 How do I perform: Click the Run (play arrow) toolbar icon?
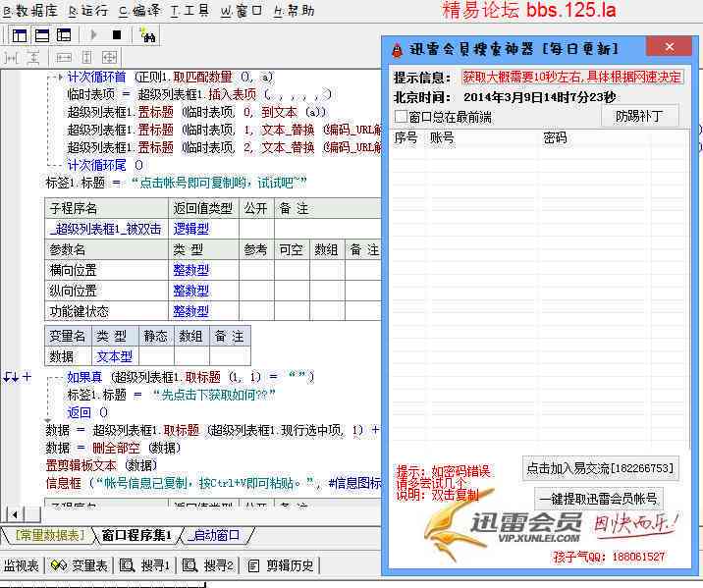93,35
